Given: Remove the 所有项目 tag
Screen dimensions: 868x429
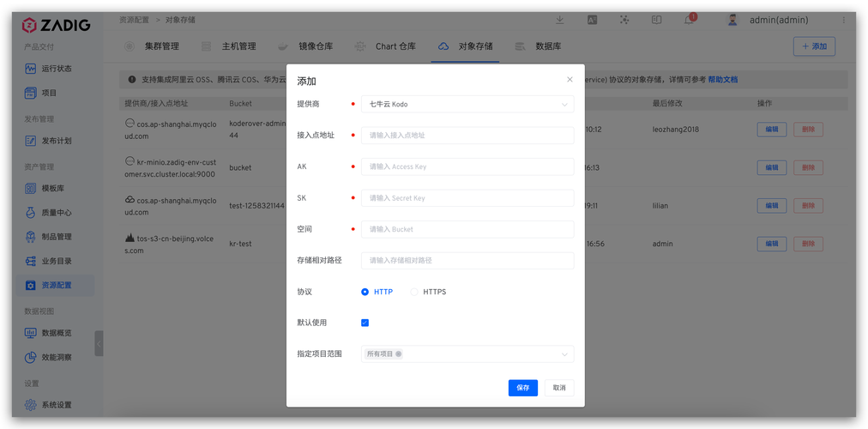Looking at the screenshot, I should coord(399,353).
